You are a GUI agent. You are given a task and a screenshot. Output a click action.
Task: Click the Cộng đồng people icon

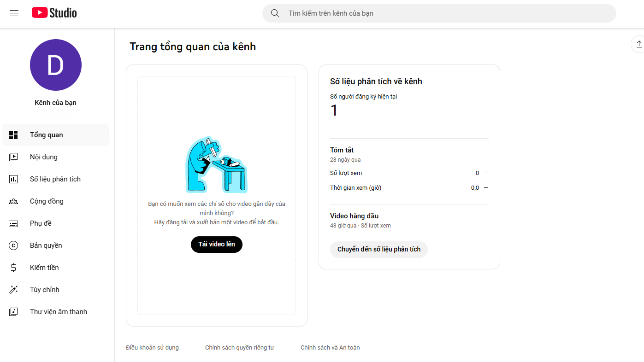coord(13,201)
